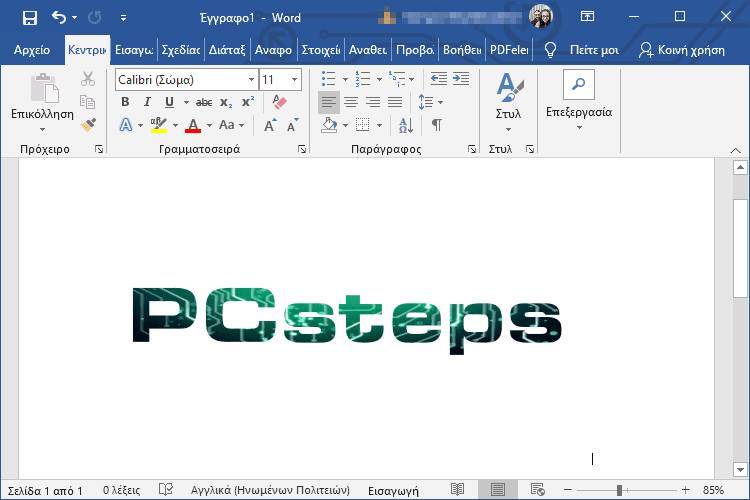Open the ribbon display options
Screen dimensions: 750x500
coord(587,17)
